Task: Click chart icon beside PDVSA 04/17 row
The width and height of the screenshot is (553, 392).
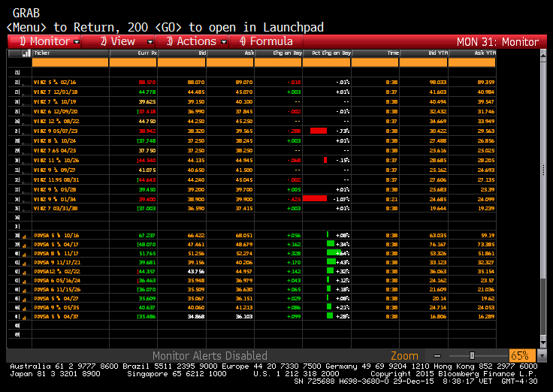Action: [24, 245]
